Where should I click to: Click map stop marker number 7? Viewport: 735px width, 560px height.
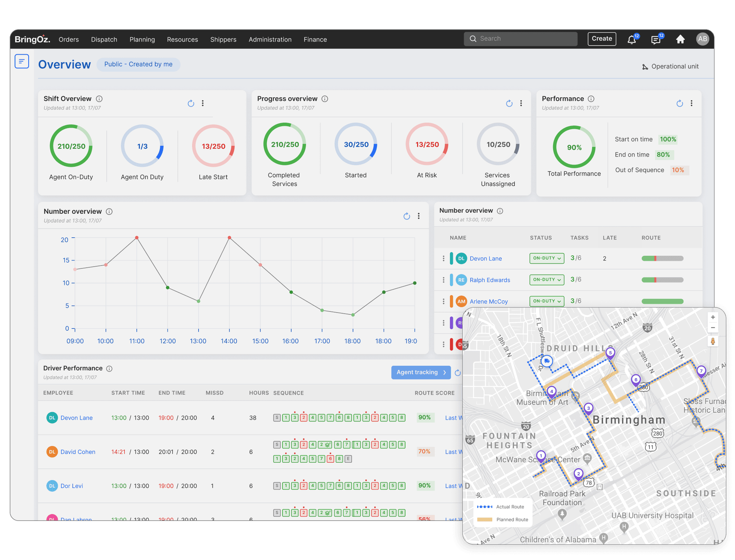[701, 371]
